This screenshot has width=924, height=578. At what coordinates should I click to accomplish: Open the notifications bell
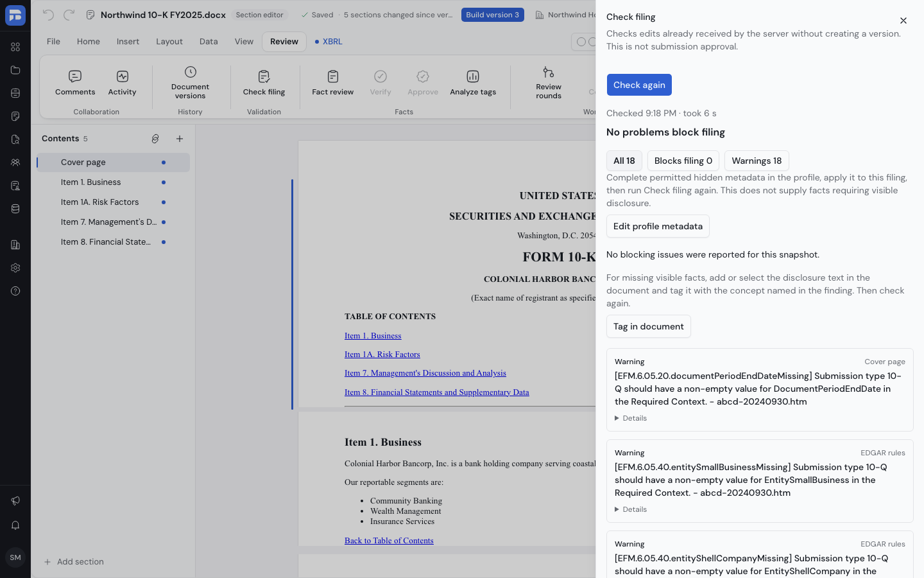coord(15,525)
